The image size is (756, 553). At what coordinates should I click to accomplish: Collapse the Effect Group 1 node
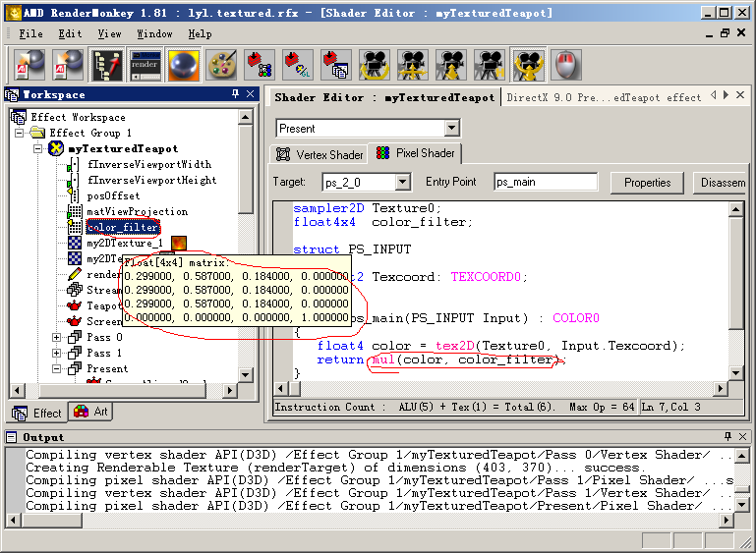19,133
